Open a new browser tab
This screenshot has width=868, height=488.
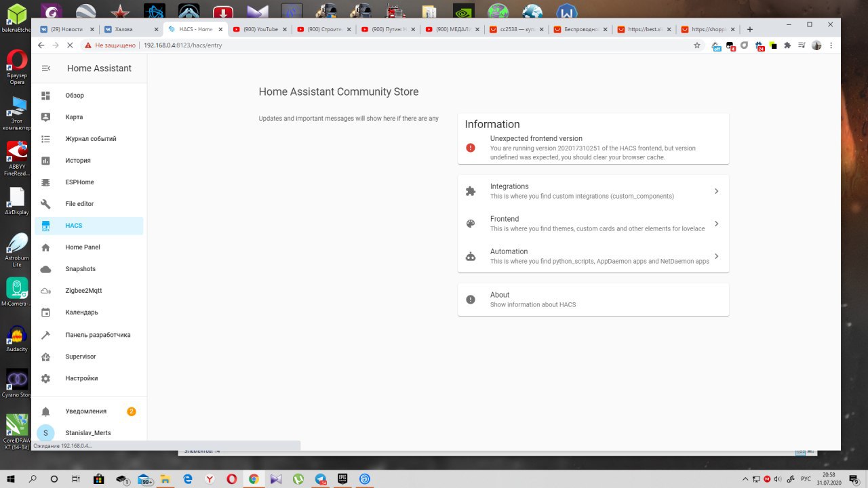coord(749,29)
